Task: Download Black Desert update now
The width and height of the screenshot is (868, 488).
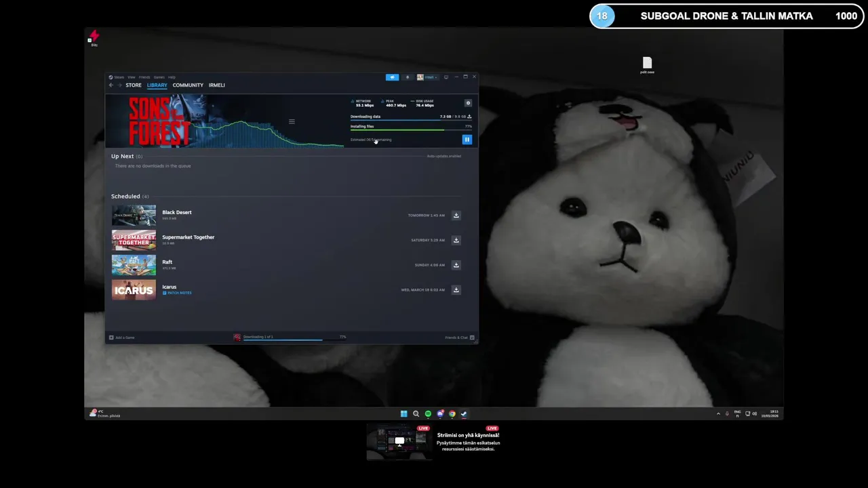Action: [x=456, y=216]
